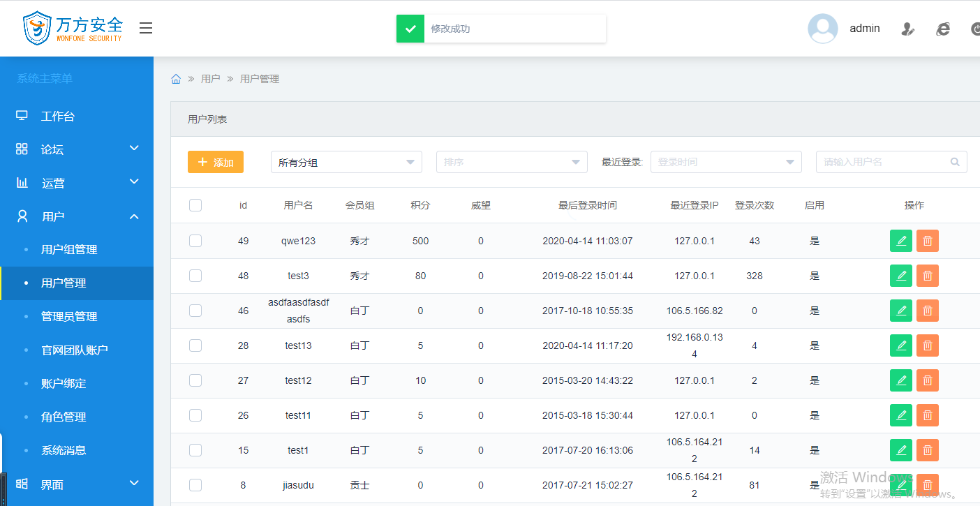Screen dimensions: 980x506
Task: Click the green edit icon for qwe123
Action: click(900, 241)
